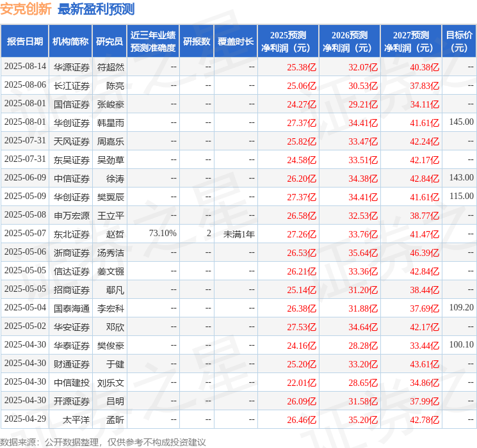Click target price 145.00
477x448 pixels.
tap(462, 122)
